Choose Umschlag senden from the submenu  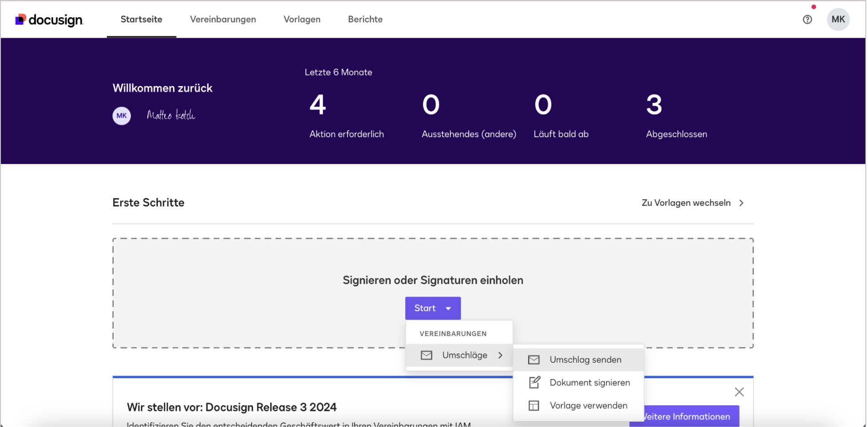pyautogui.click(x=578, y=360)
